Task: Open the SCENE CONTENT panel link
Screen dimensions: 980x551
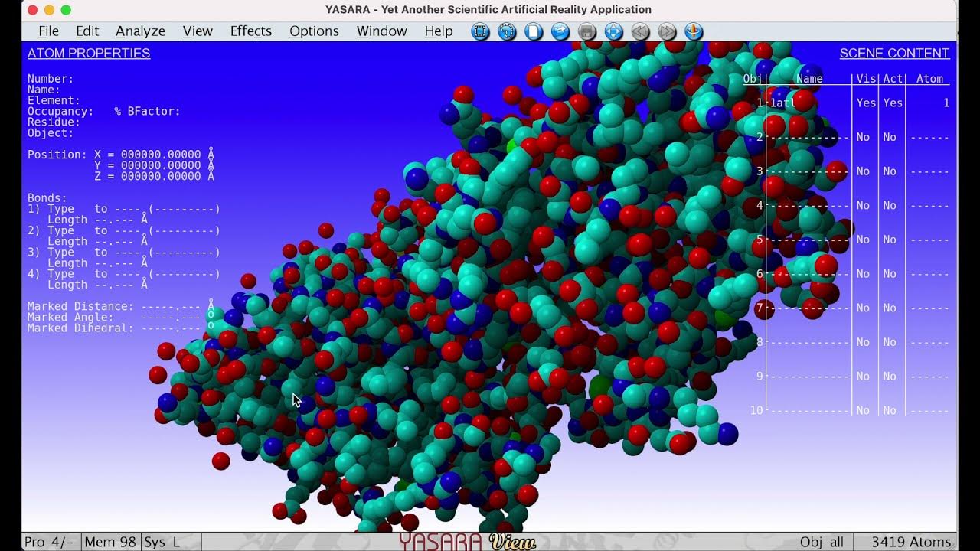Action: (894, 53)
